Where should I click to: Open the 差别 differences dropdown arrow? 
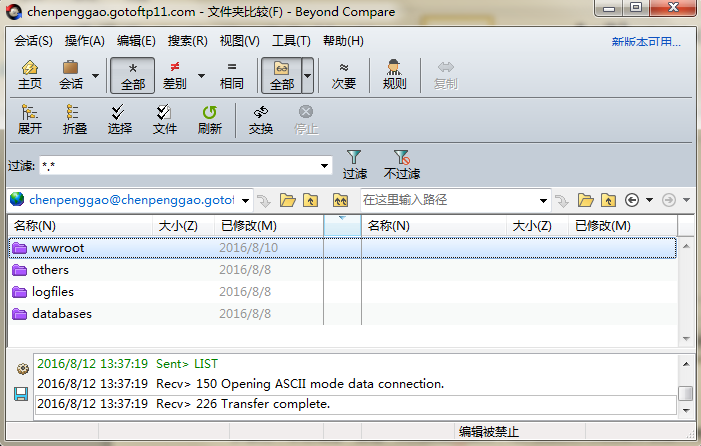tap(202, 76)
